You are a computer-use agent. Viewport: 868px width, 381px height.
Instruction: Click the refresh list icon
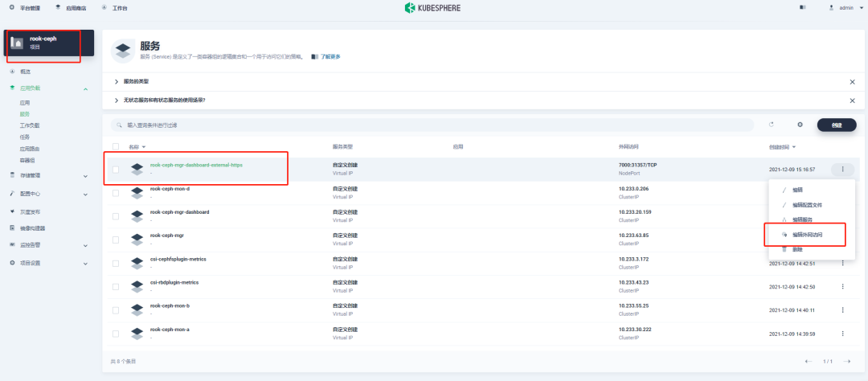pyautogui.click(x=771, y=125)
